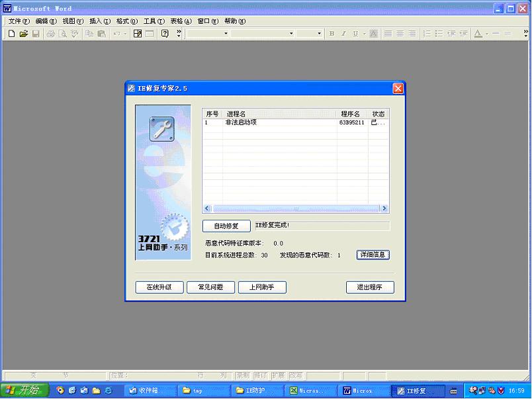Open the 工具 menu
This screenshot has height=399, width=532.
pos(154,21)
